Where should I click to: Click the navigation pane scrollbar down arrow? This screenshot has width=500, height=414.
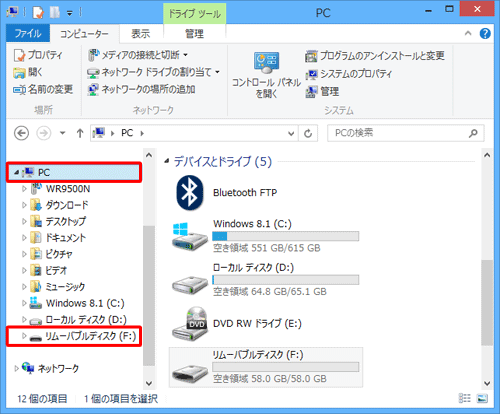[149, 383]
